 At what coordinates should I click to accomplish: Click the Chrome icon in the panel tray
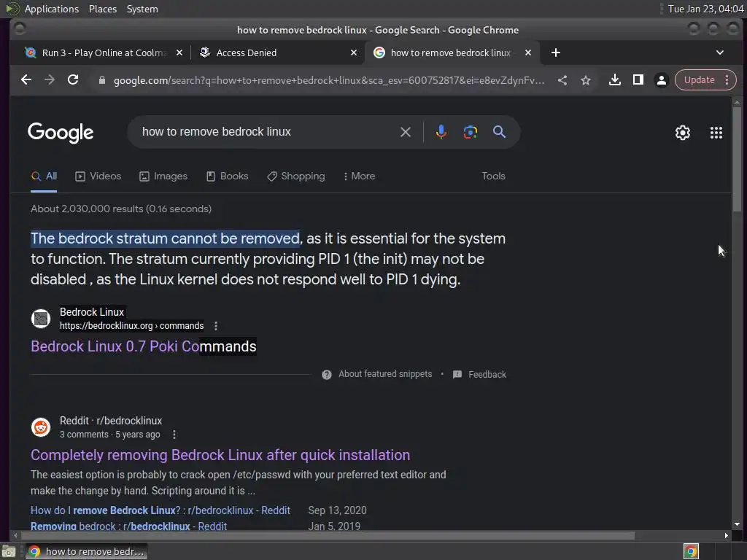click(x=691, y=551)
